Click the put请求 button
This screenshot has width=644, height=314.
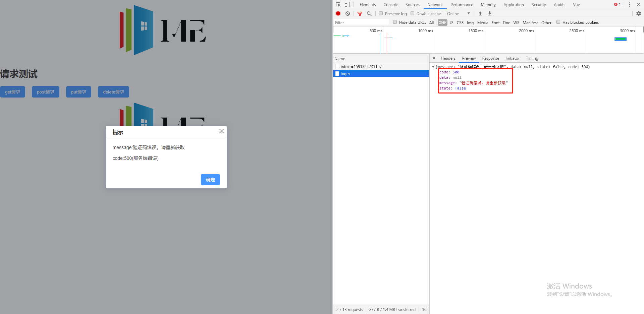point(78,92)
